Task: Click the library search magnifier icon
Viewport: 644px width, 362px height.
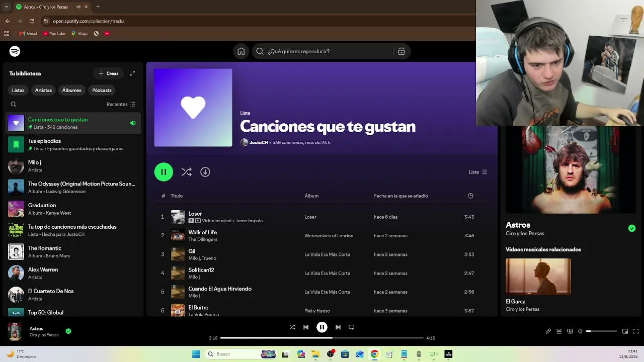Action: point(14,105)
